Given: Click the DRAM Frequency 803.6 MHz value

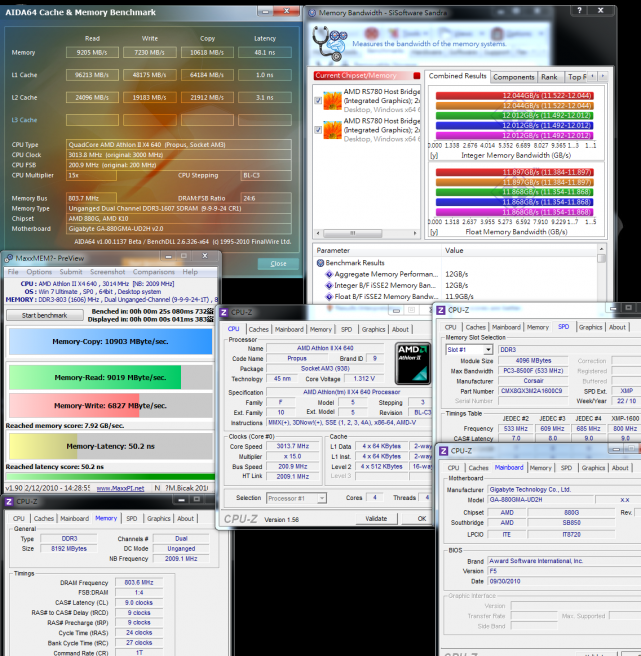Looking at the screenshot, I should tap(139, 583).
